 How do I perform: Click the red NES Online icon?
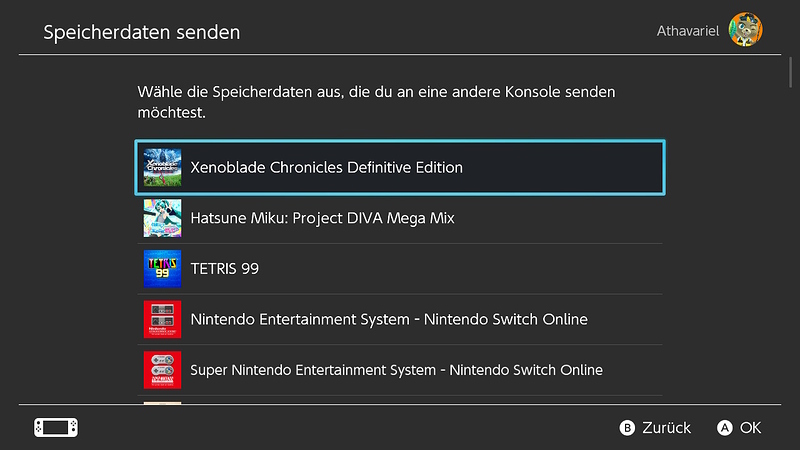pos(162,319)
